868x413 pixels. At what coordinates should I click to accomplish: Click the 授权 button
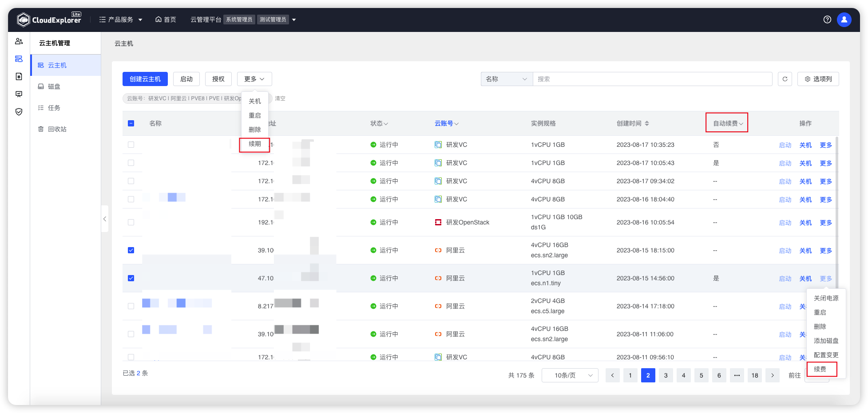(218, 79)
